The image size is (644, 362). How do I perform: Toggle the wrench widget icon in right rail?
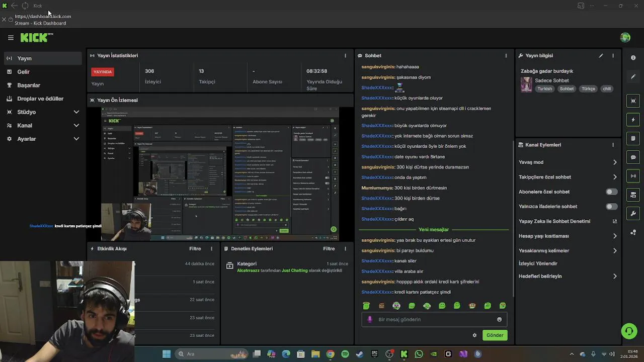point(633,214)
